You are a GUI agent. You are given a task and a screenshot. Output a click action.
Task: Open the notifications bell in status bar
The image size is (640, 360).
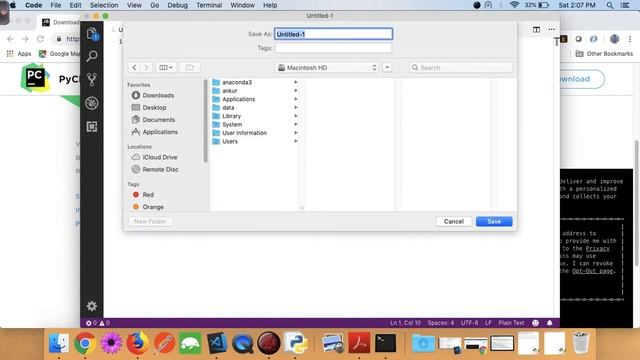point(549,323)
